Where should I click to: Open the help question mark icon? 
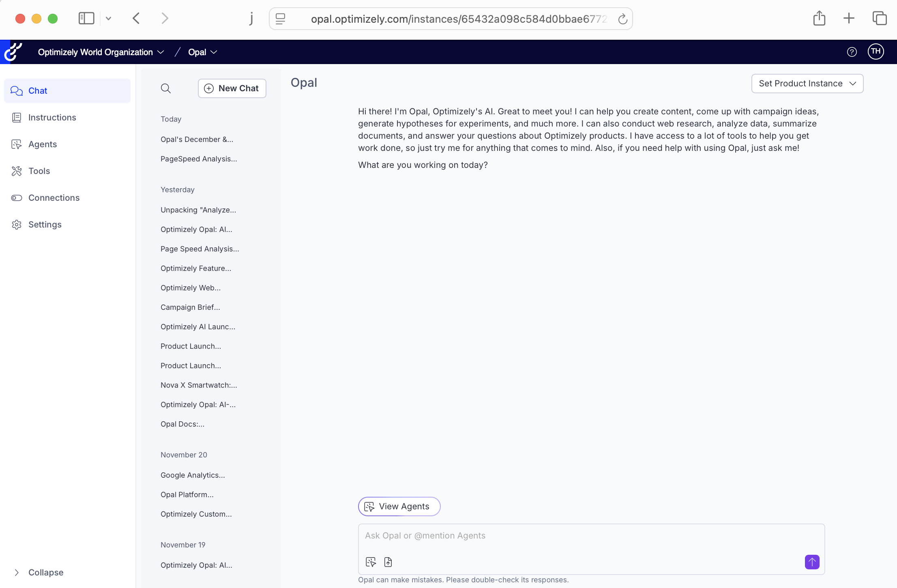coord(852,52)
